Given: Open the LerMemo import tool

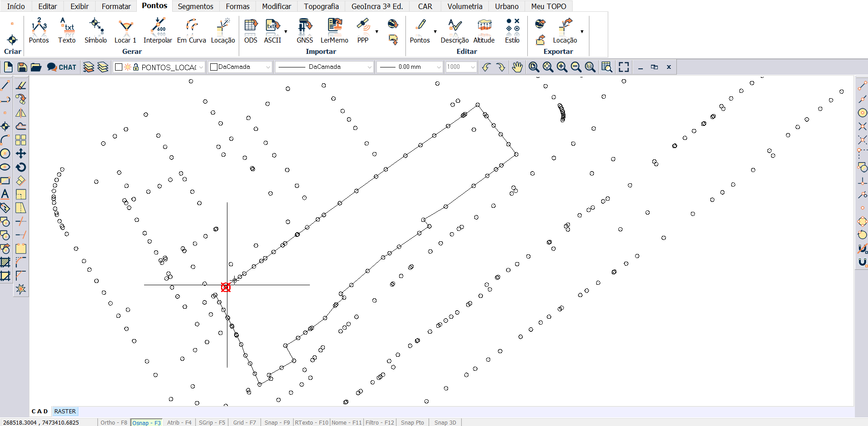Looking at the screenshot, I should pyautogui.click(x=334, y=31).
